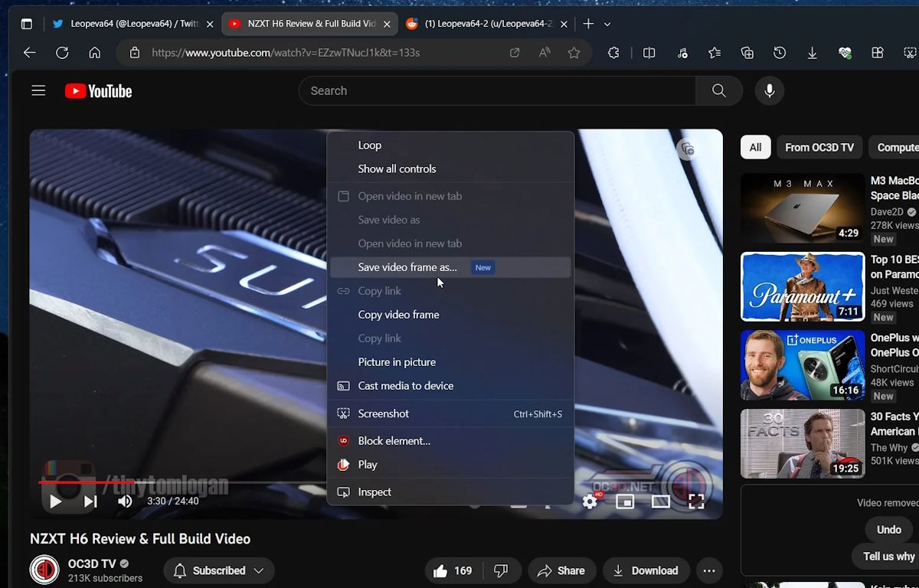Open browser Downloads from the toolbar
The image size is (919, 588).
pos(812,53)
